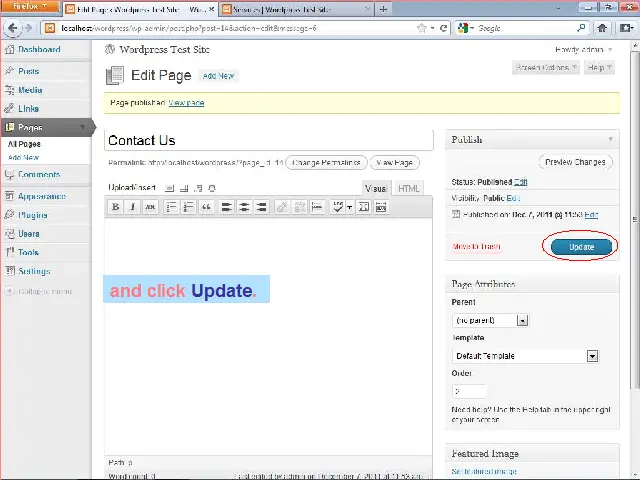Toggle fullscreen editing mode

coord(363,207)
